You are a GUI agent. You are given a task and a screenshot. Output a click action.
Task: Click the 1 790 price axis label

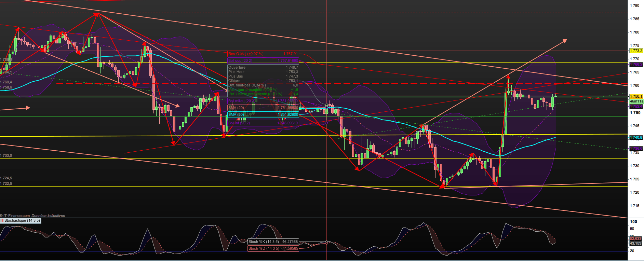(635, 5)
